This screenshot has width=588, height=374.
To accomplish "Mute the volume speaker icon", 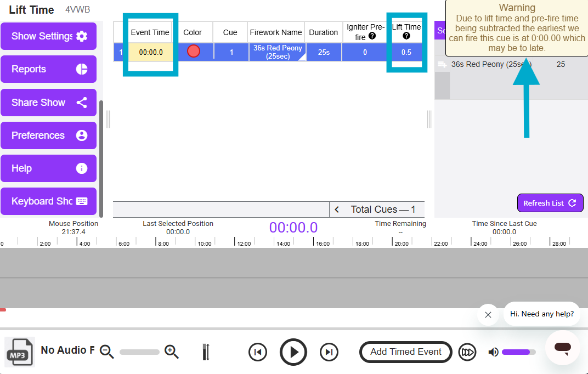I will 494,352.
